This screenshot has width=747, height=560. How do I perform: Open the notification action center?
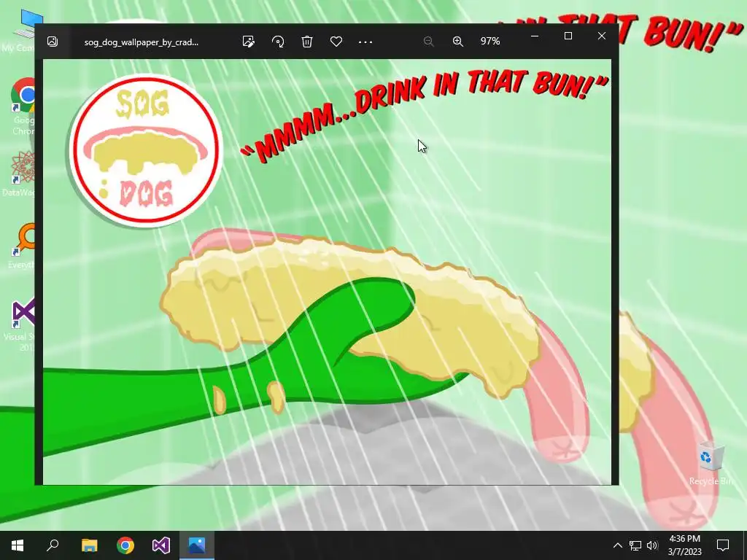coord(723,545)
